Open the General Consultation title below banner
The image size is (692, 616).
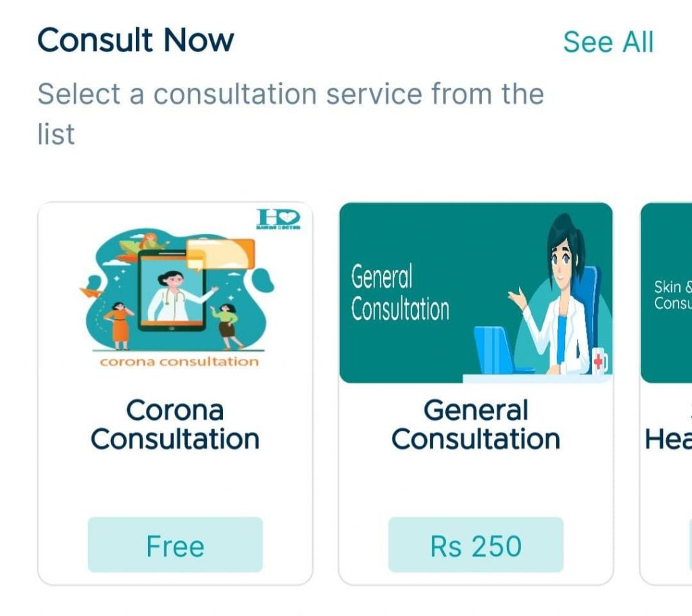pyautogui.click(x=476, y=425)
